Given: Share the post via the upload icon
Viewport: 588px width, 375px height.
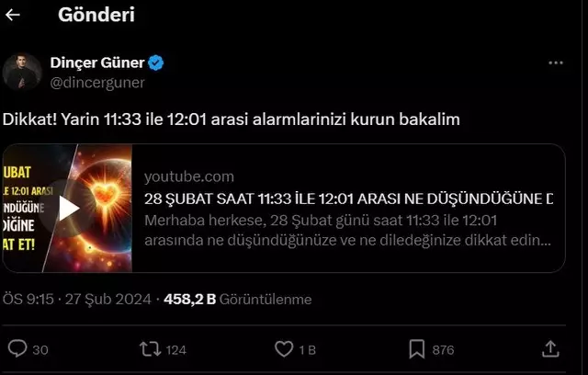Looking at the screenshot, I should pyautogui.click(x=550, y=348).
